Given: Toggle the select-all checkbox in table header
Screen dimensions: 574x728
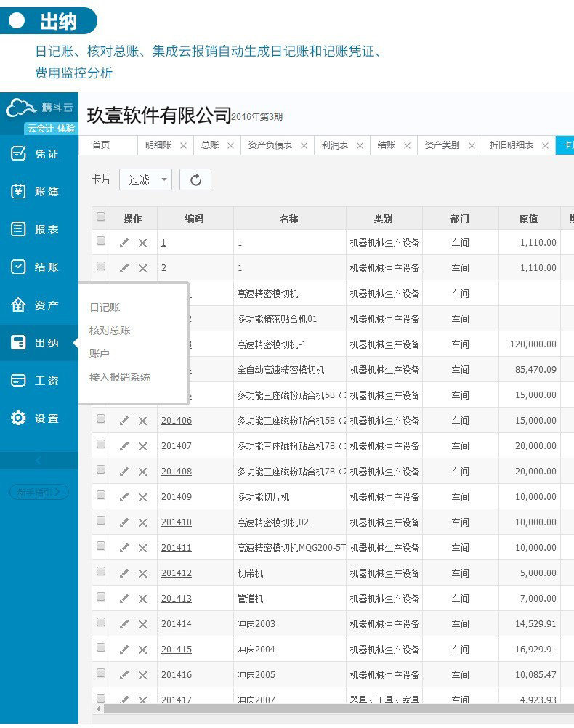Looking at the screenshot, I should pyautogui.click(x=101, y=217).
